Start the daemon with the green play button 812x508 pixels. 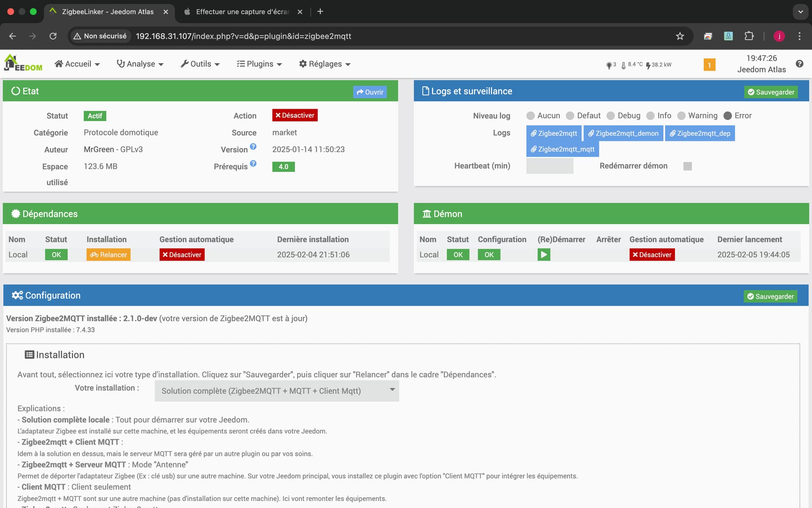544,254
